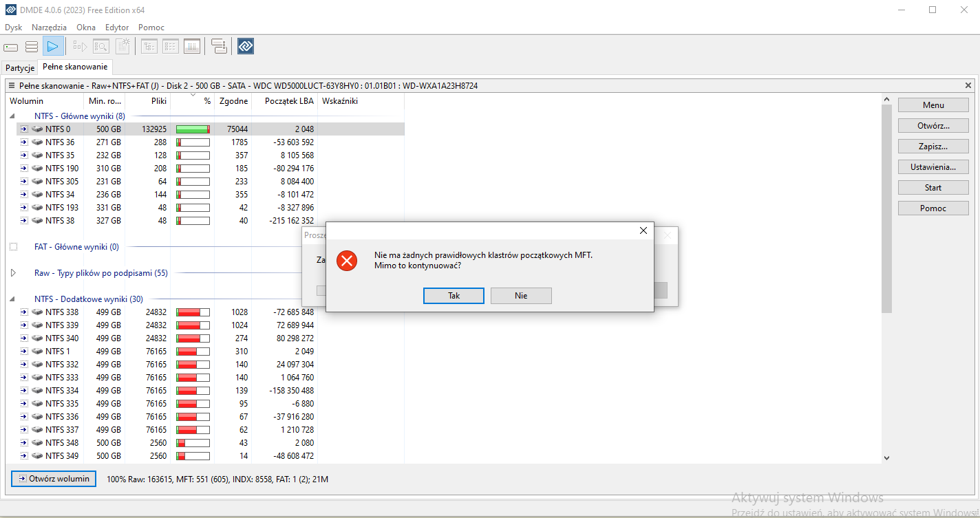Decline by clicking the Nie button
This screenshot has width=980, height=518.
[x=521, y=296]
